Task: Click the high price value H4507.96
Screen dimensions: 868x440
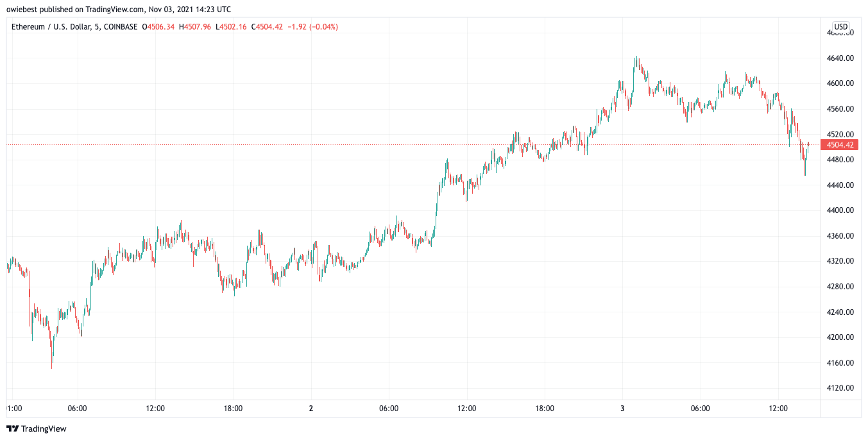Action: pos(196,27)
